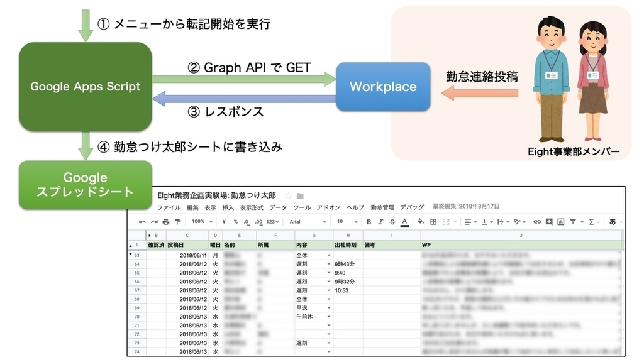Open the アドオン menu
The width and height of the screenshot is (644, 362).
tap(328, 207)
